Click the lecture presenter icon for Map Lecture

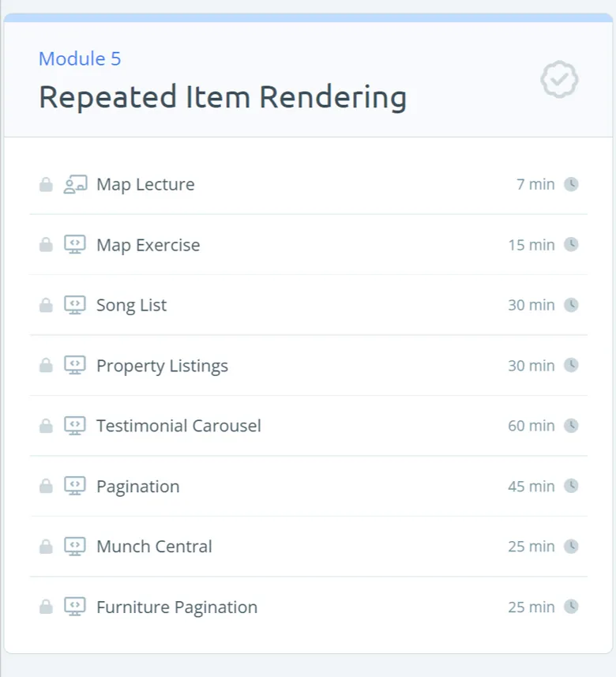tap(76, 184)
